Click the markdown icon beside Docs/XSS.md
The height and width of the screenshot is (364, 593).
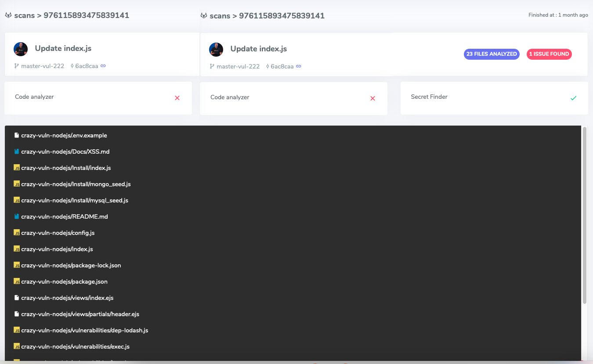pyautogui.click(x=17, y=151)
